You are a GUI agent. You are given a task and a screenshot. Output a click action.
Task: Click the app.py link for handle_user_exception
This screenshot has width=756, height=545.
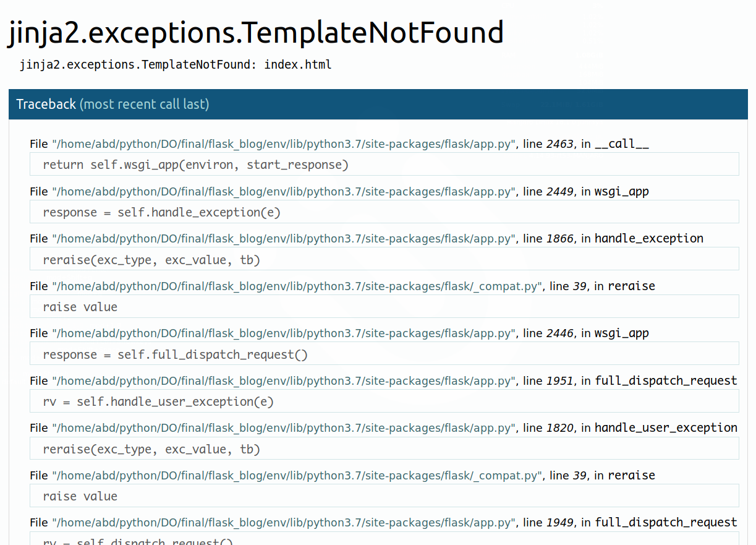[x=281, y=427]
